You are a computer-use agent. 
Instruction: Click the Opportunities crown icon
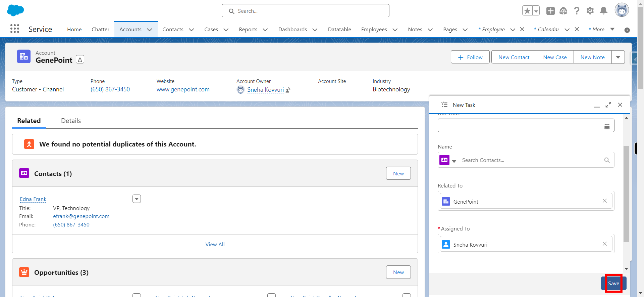(24, 272)
